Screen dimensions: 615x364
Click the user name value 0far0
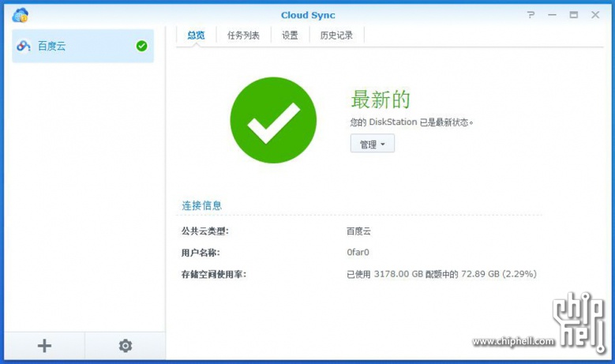[x=358, y=252]
